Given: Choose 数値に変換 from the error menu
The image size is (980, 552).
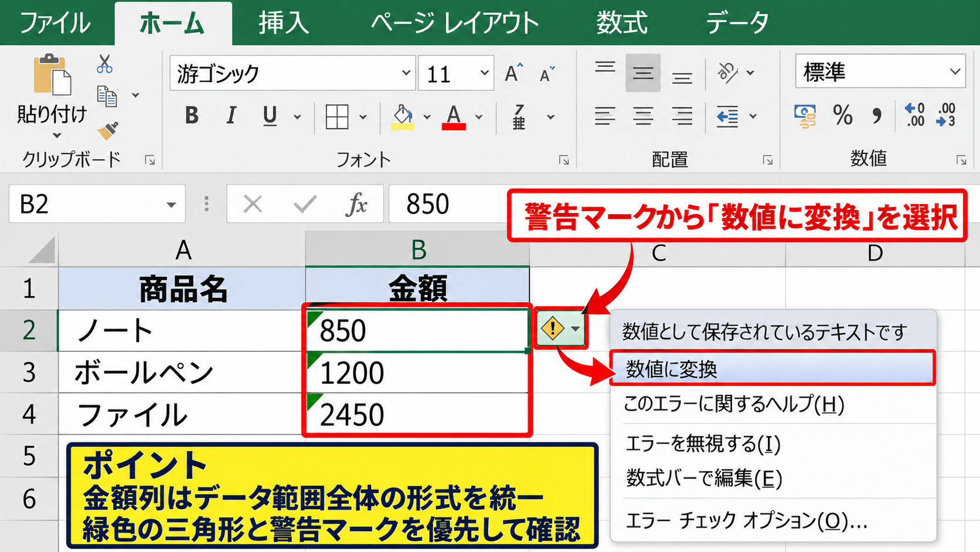Looking at the screenshot, I should click(773, 369).
